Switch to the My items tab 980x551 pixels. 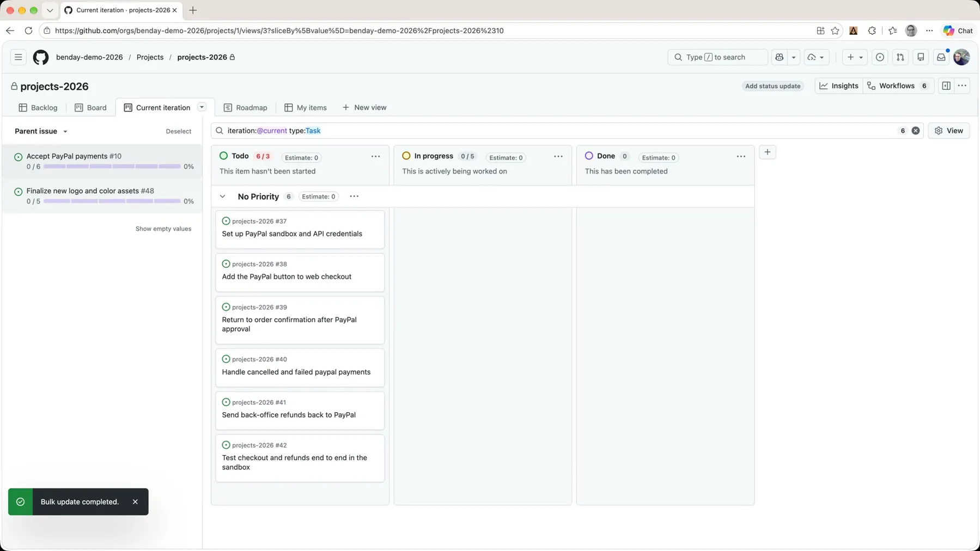point(306,108)
